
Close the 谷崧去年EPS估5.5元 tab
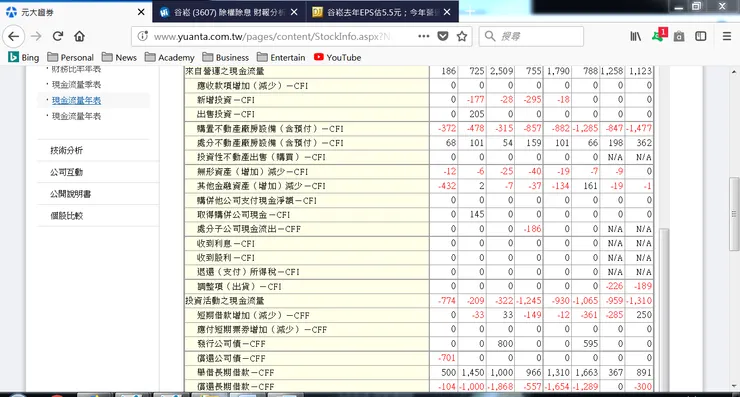click(x=447, y=12)
